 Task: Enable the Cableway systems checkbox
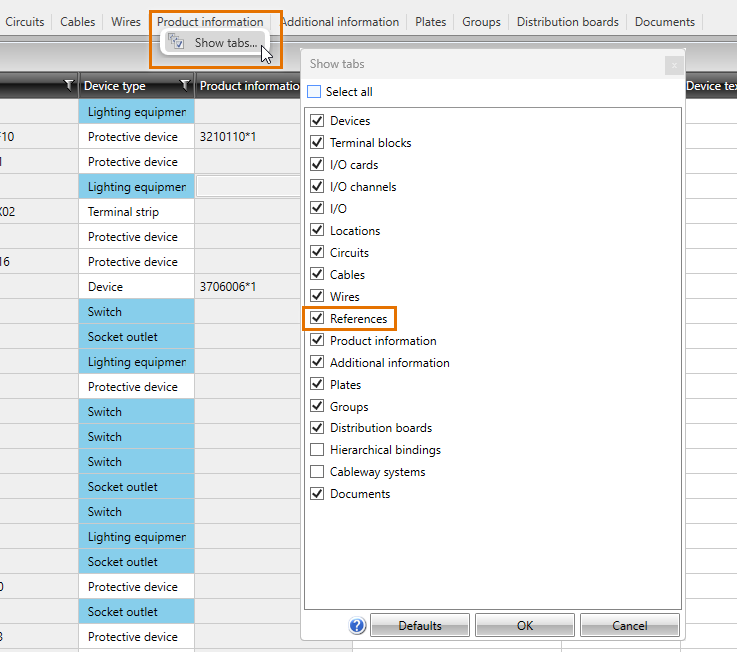click(x=317, y=472)
